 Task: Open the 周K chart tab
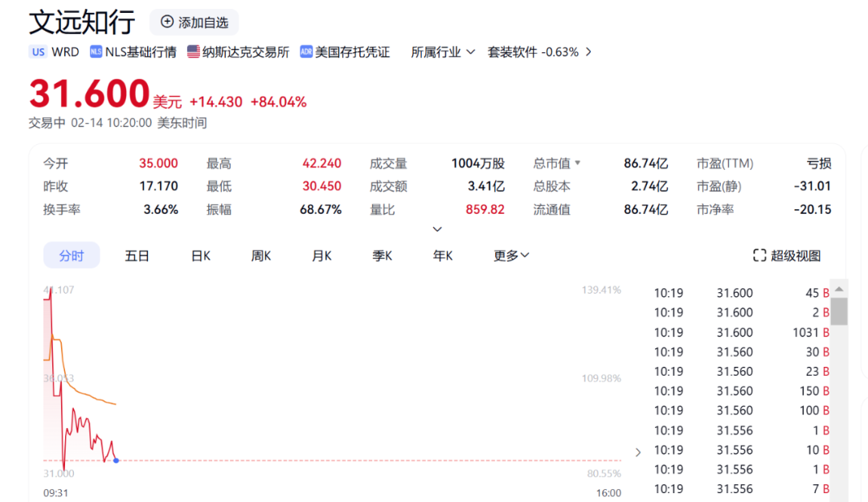coord(260,256)
